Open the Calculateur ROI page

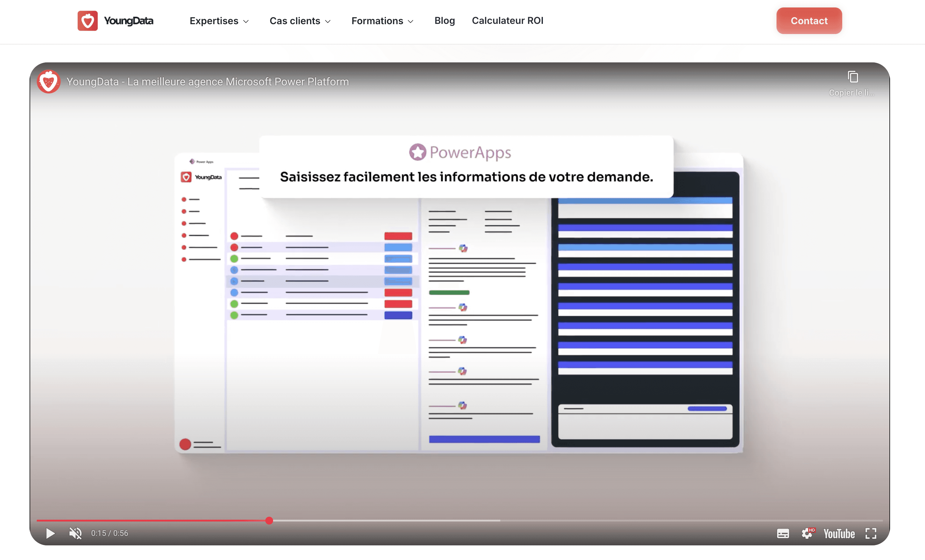pos(507,21)
